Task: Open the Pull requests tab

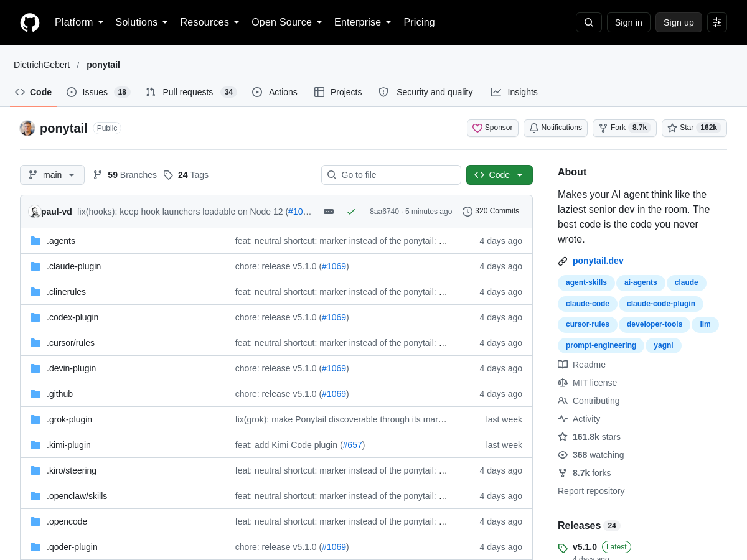Action: click(x=191, y=92)
